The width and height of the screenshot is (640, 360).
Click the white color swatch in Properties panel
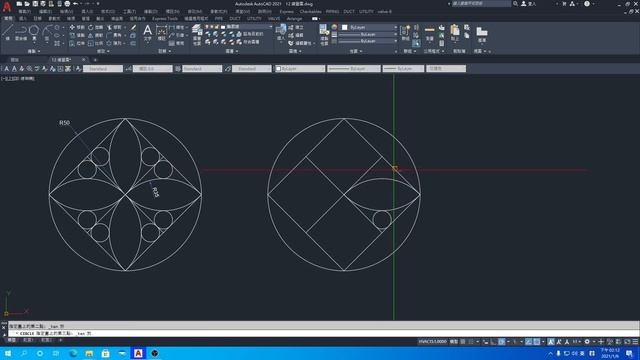(x=344, y=27)
